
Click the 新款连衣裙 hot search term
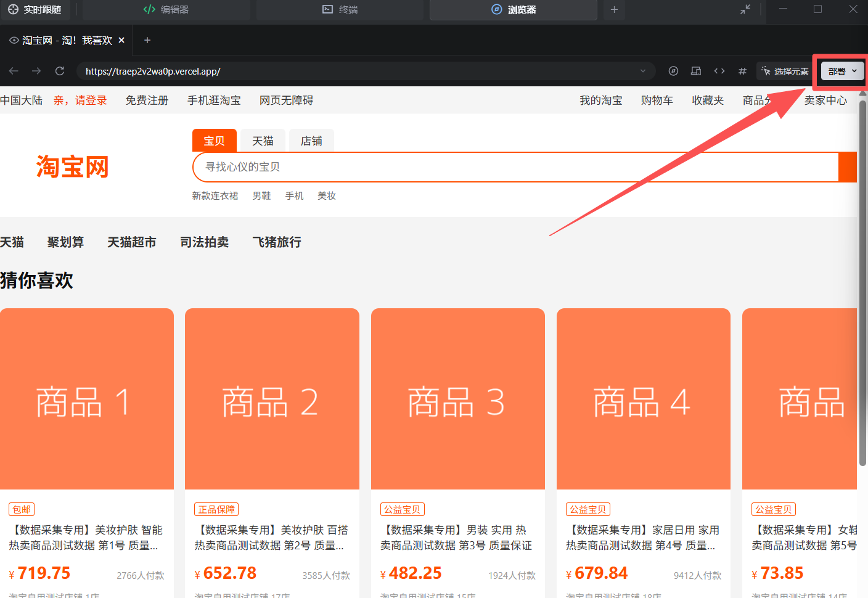click(215, 195)
